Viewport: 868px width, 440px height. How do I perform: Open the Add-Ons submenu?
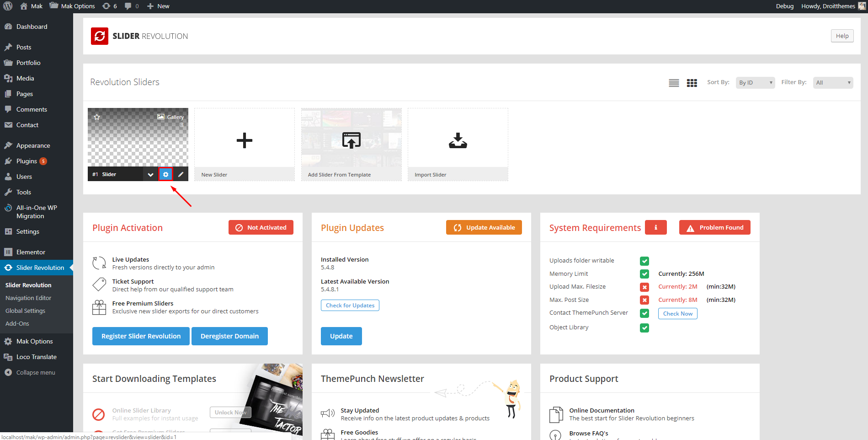17,323
